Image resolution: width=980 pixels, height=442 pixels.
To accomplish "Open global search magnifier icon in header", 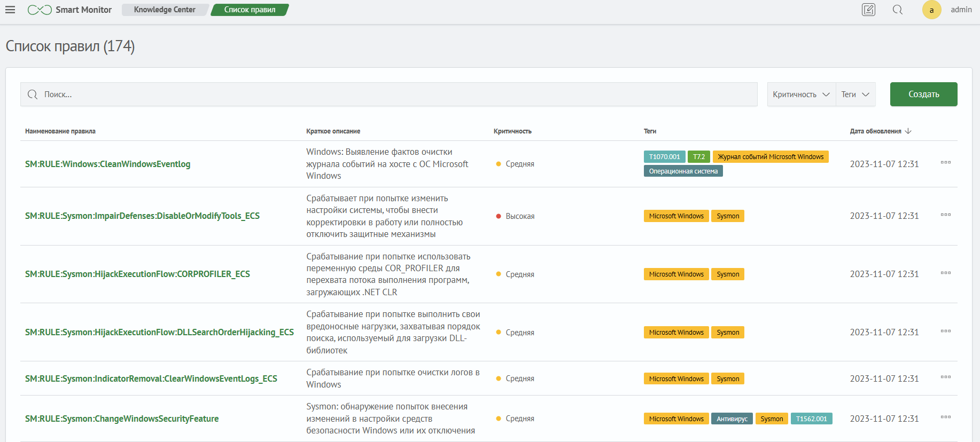I will point(898,10).
